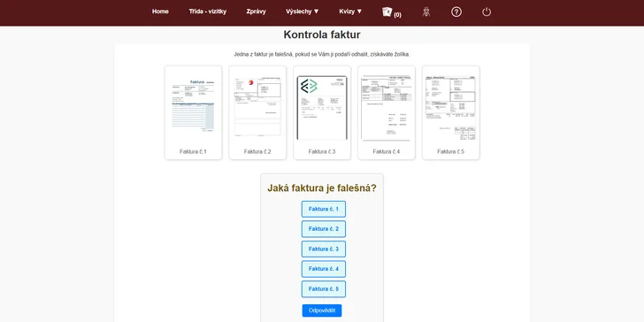Click the power logout icon
Image resolution: width=644 pixels, height=322 pixels.
click(487, 11)
